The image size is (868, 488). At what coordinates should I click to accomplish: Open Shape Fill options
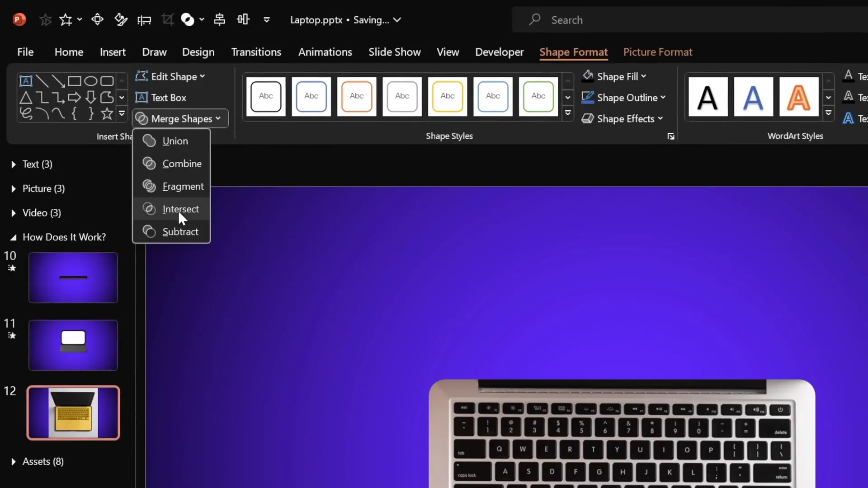(614, 76)
